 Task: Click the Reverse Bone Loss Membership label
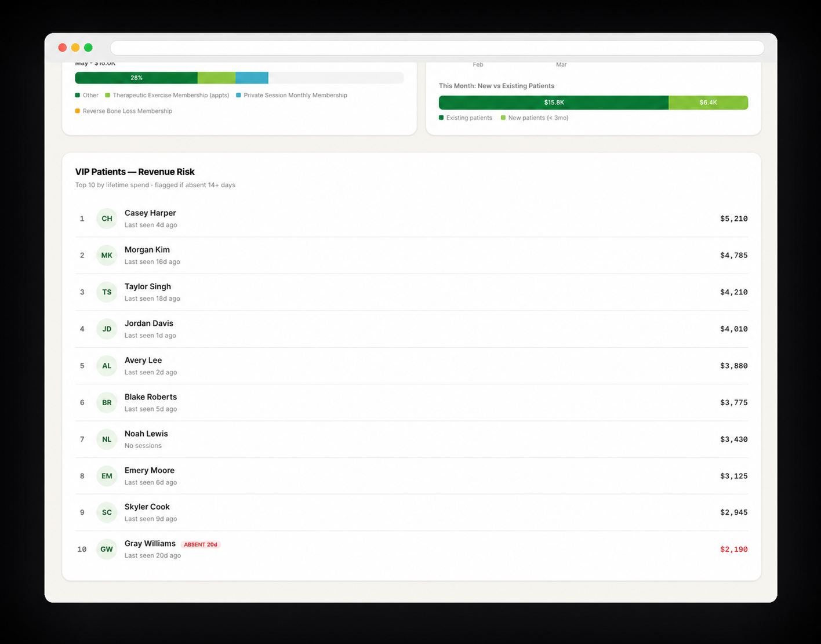click(128, 111)
